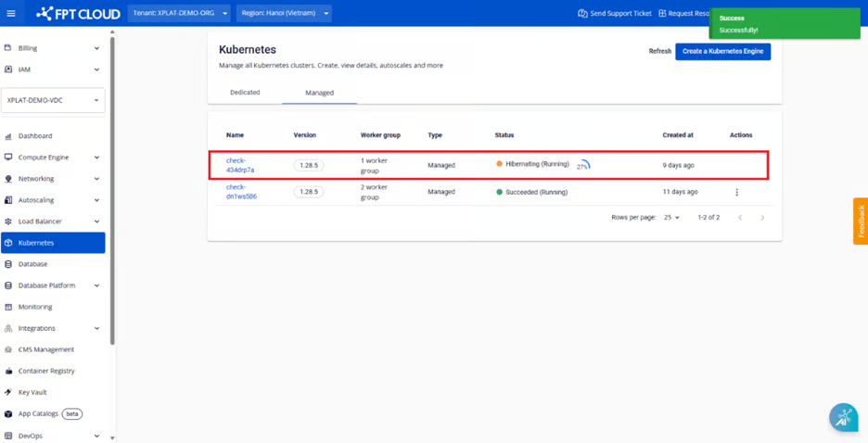The width and height of the screenshot is (868, 443).
Task: Switch to the Dedicated tab
Action: (245, 93)
